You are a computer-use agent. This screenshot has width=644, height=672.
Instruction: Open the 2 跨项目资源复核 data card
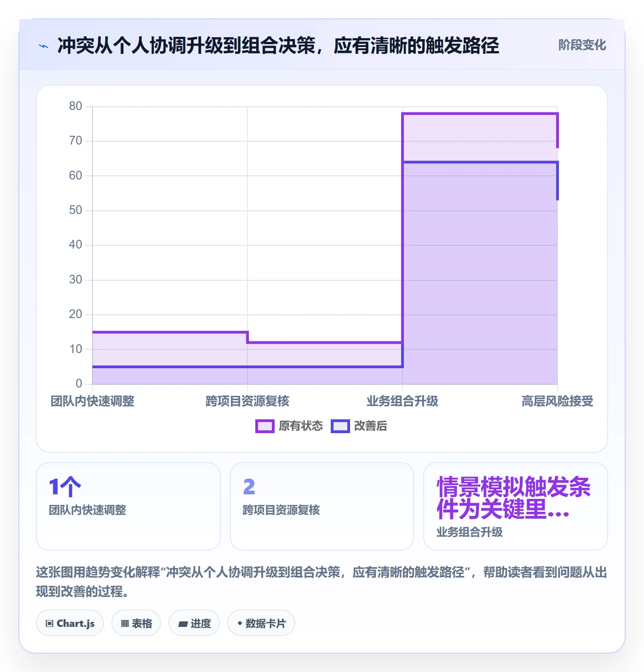click(322, 506)
